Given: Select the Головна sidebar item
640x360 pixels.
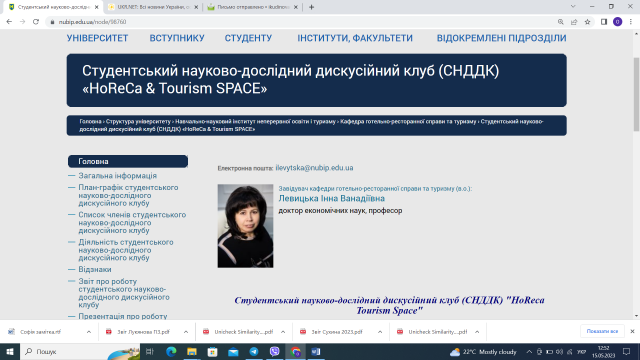Looking at the screenshot, I should click(x=128, y=161).
